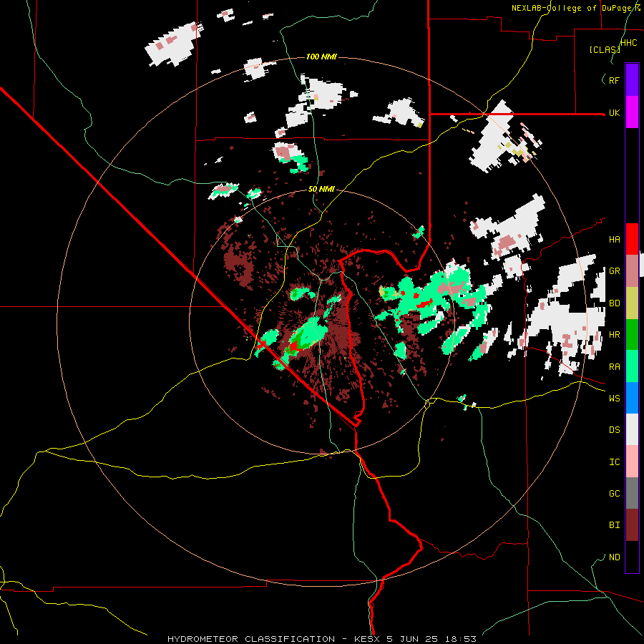This screenshot has width=644, height=644.
Task: Click the WS blue legend swatch
Action: (x=632, y=398)
